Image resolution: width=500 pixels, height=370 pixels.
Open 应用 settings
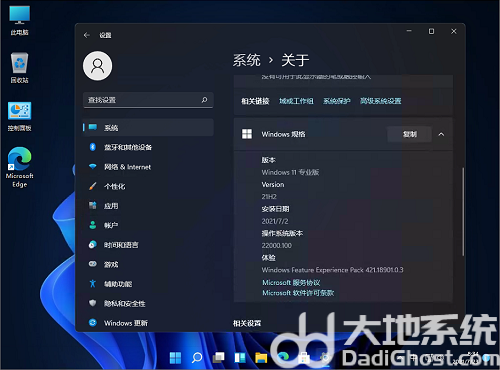click(x=148, y=206)
